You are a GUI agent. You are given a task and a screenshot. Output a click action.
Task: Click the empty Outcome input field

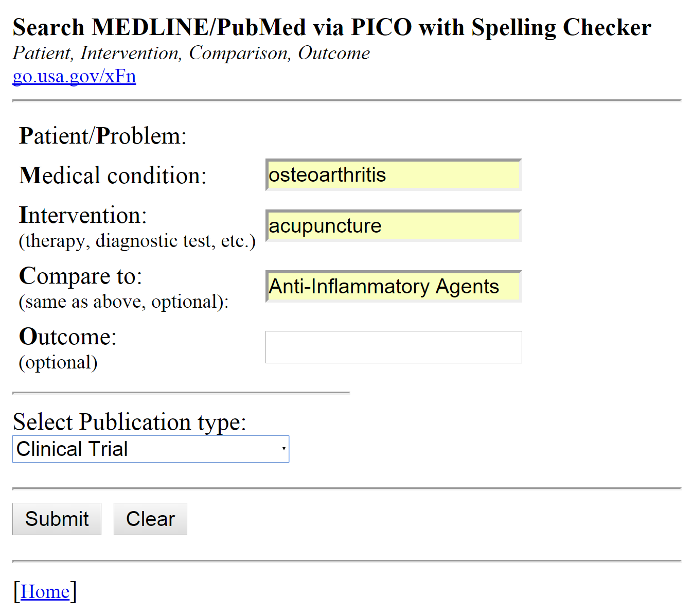(x=394, y=347)
